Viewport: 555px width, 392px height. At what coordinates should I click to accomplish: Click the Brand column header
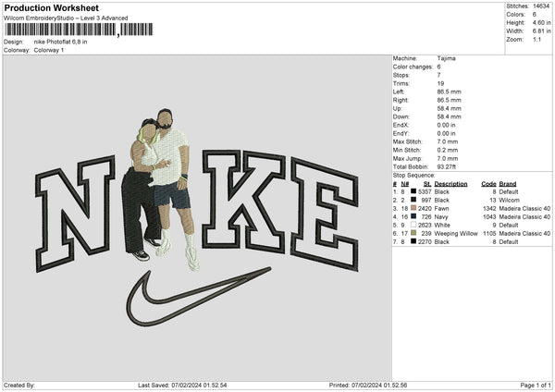[x=508, y=184]
